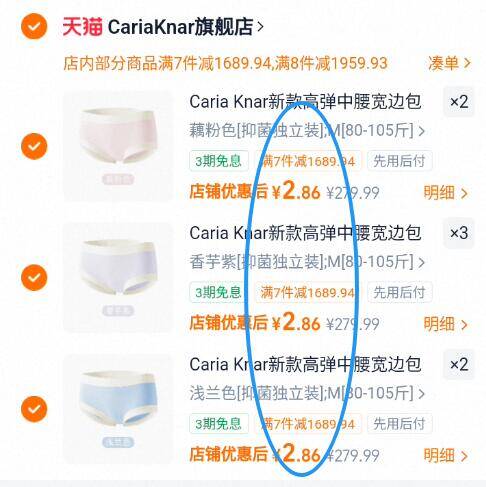Screen dimensions: 486x487
Task: Deselect the taro purple item checkbox
Action: coord(34,277)
